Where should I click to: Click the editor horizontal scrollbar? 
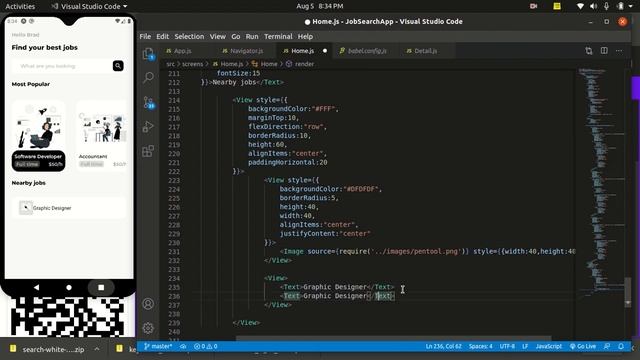pos(394,338)
